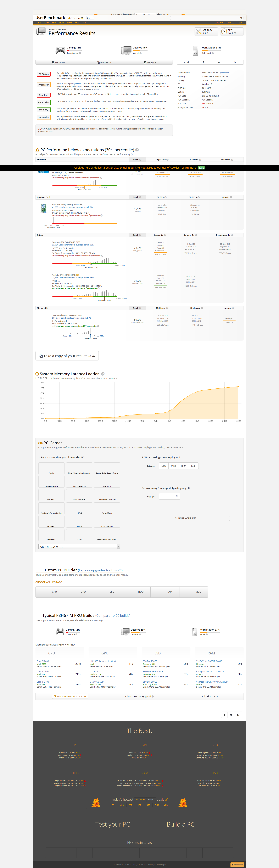
Task: Click help icon next to Latency header
Action: pos(233,308)
